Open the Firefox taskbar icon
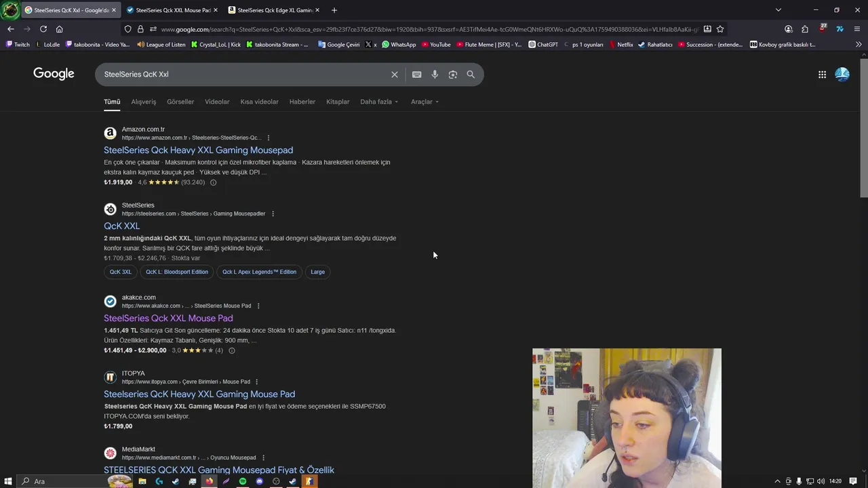 pyautogui.click(x=209, y=481)
